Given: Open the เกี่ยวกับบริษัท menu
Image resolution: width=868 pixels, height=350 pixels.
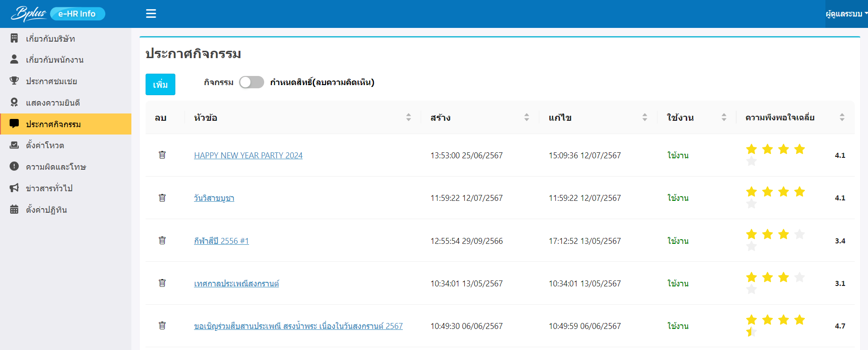Looking at the screenshot, I should click(65, 38).
